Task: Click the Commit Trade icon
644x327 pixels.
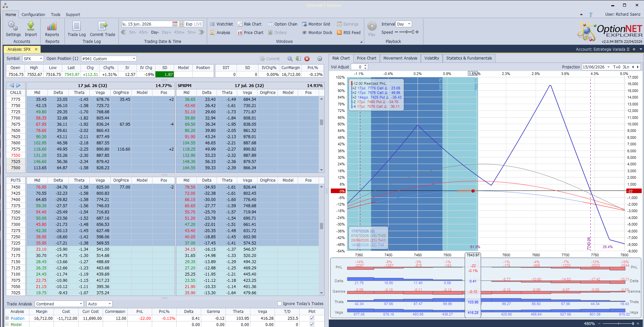Action: (102, 29)
